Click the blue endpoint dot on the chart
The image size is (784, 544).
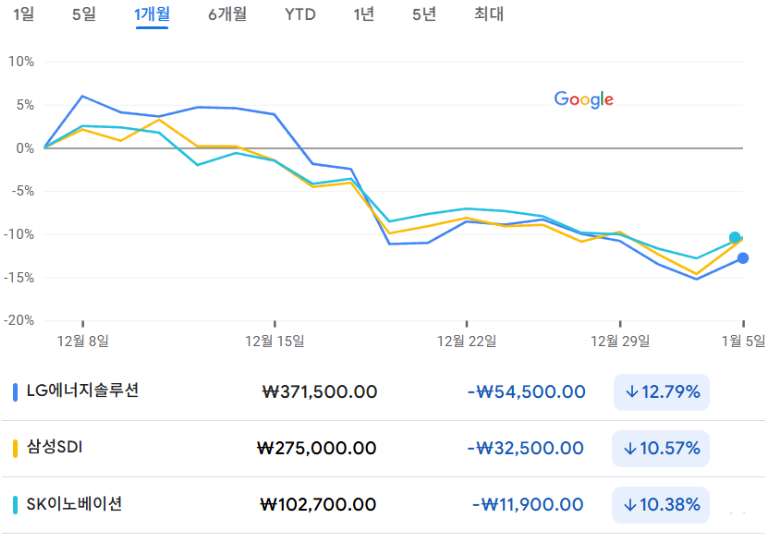pos(743,259)
